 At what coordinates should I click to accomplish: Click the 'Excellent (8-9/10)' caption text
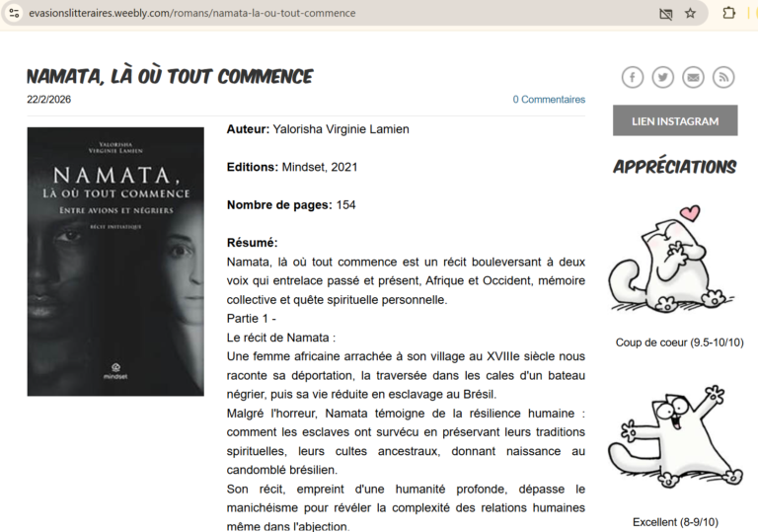pyautogui.click(x=675, y=522)
